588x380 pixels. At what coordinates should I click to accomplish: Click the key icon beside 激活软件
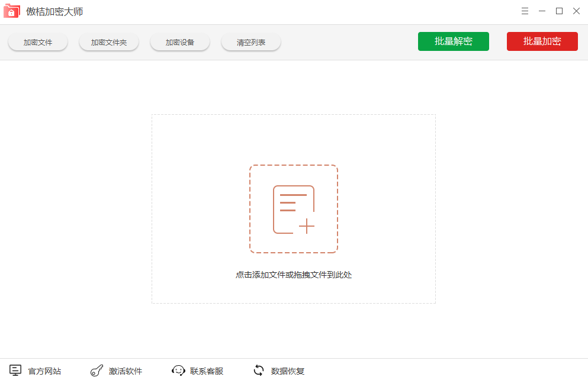point(96,371)
